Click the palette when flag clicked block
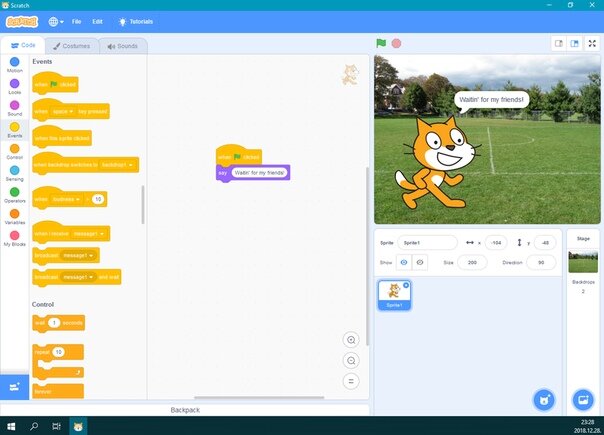Image resolution: width=604 pixels, height=435 pixels. pos(55,82)
